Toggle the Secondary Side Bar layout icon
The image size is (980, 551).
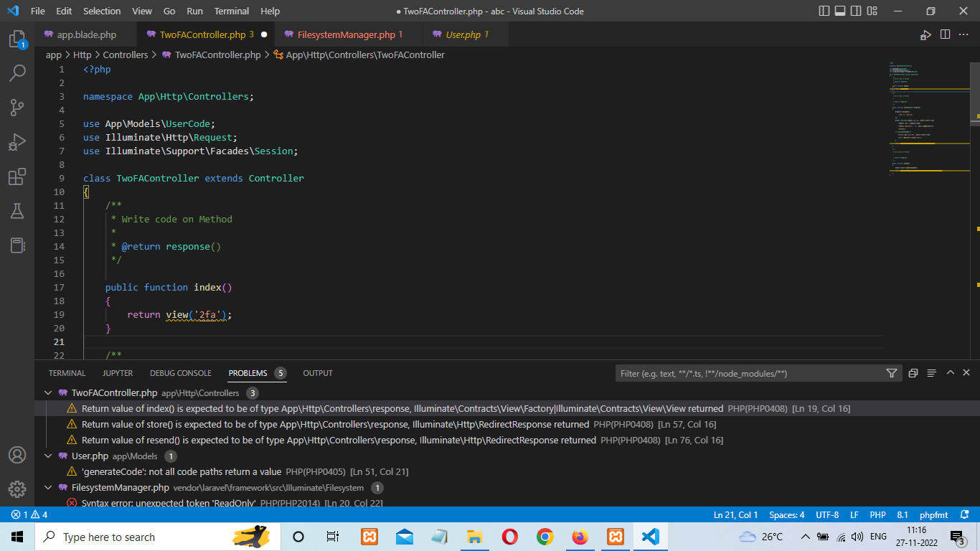pyautogui.click(x=857, y=11)
